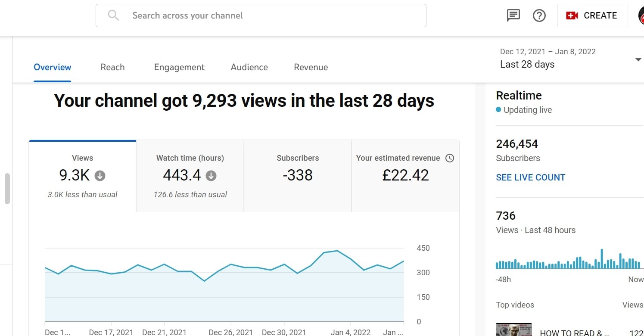Click the left side vertical scrollbar handle
Screen dimensions: 644x336
7,189
